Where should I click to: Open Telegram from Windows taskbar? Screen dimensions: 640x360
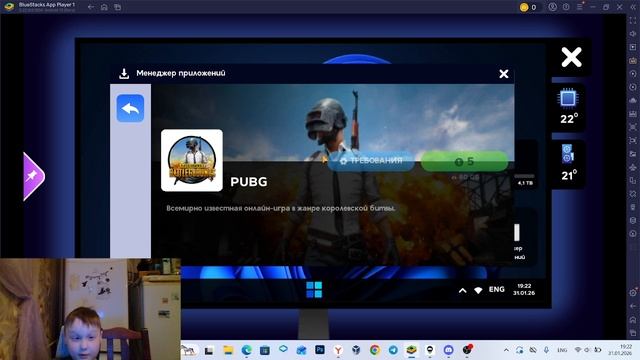tap(393, 350)
